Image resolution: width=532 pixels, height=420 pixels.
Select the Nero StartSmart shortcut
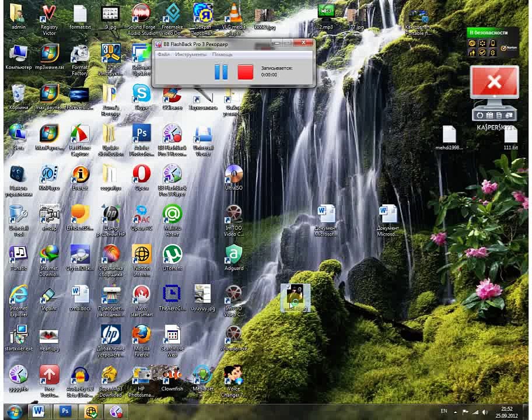(142, 301)
